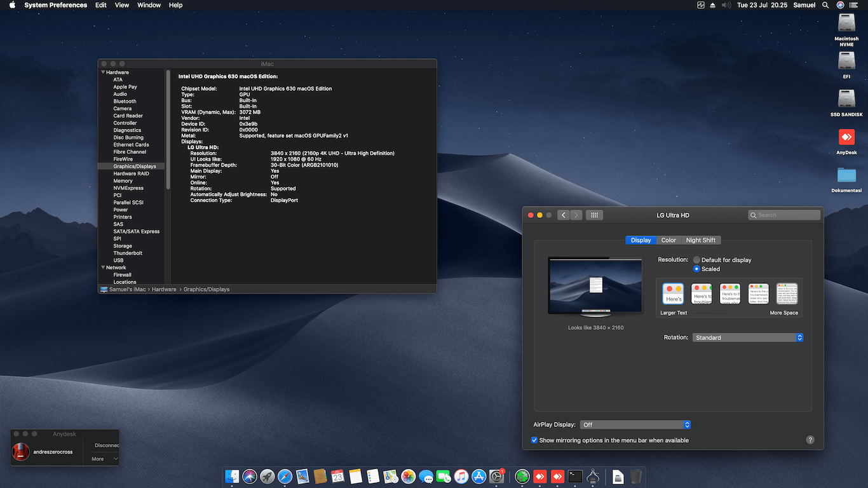Open Safari from the Dock

pos(285,476)
